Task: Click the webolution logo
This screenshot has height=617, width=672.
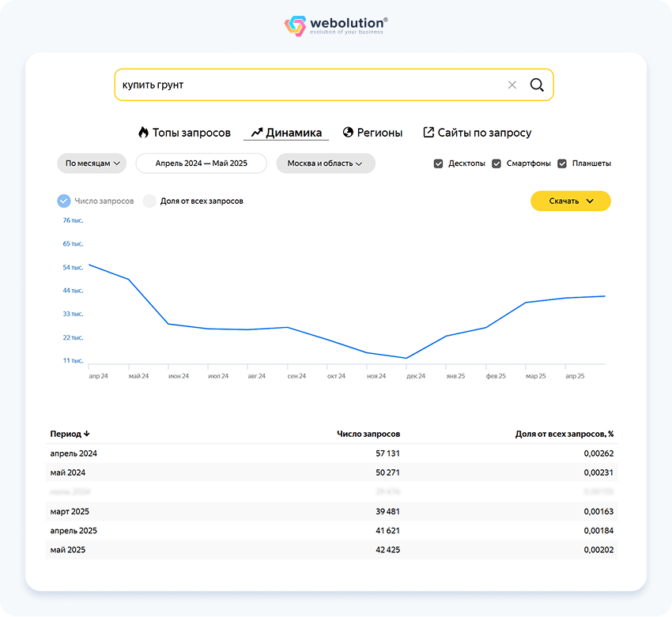Action: 336,26
